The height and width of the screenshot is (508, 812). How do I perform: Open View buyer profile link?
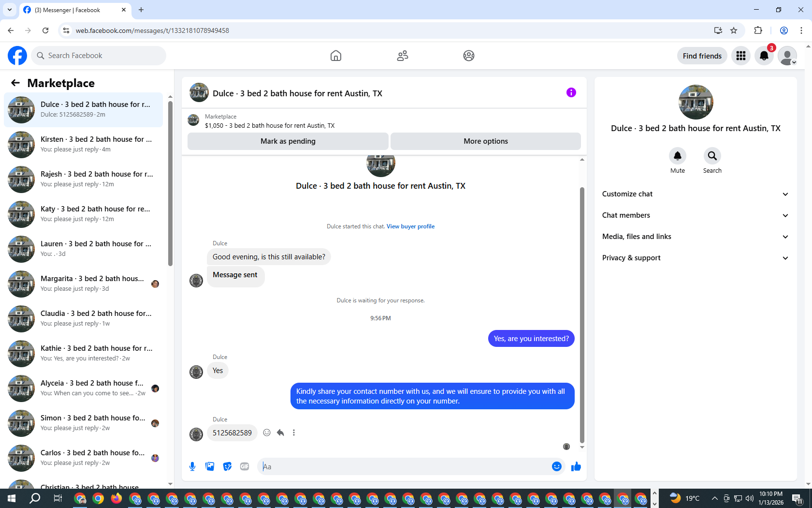pyautogui.click(x=410, y=226)
